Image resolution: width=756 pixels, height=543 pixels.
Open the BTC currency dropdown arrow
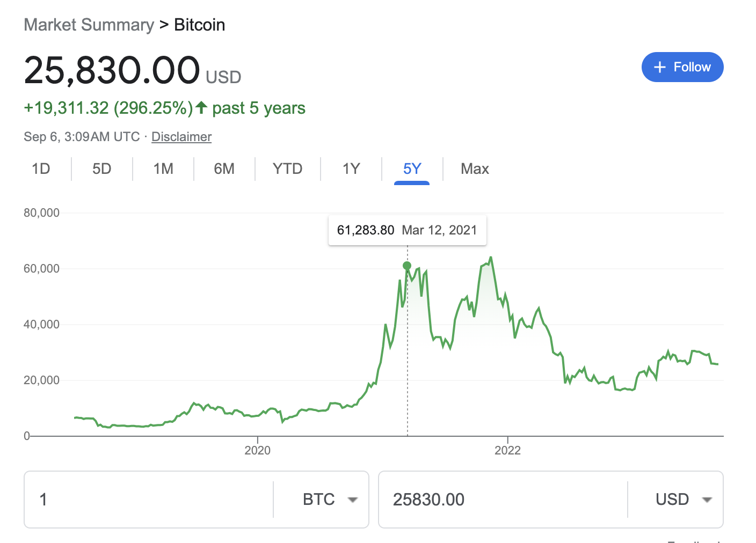tap(353, 500)
